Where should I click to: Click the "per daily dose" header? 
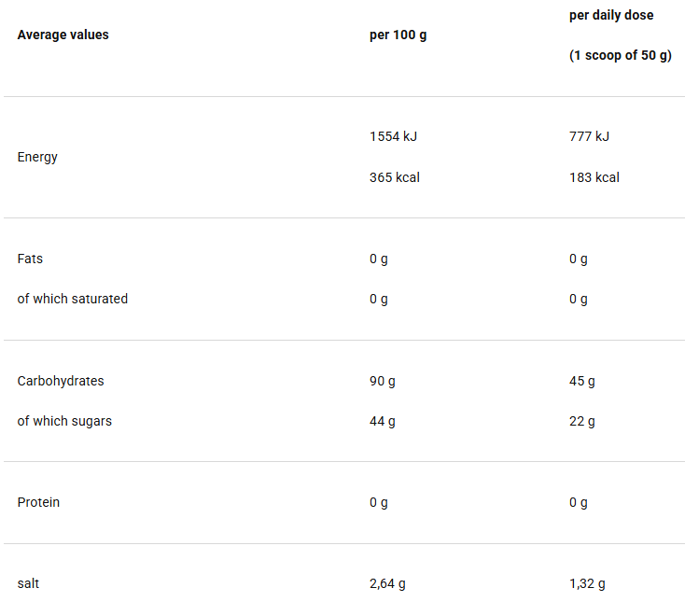tap(611, 16)
